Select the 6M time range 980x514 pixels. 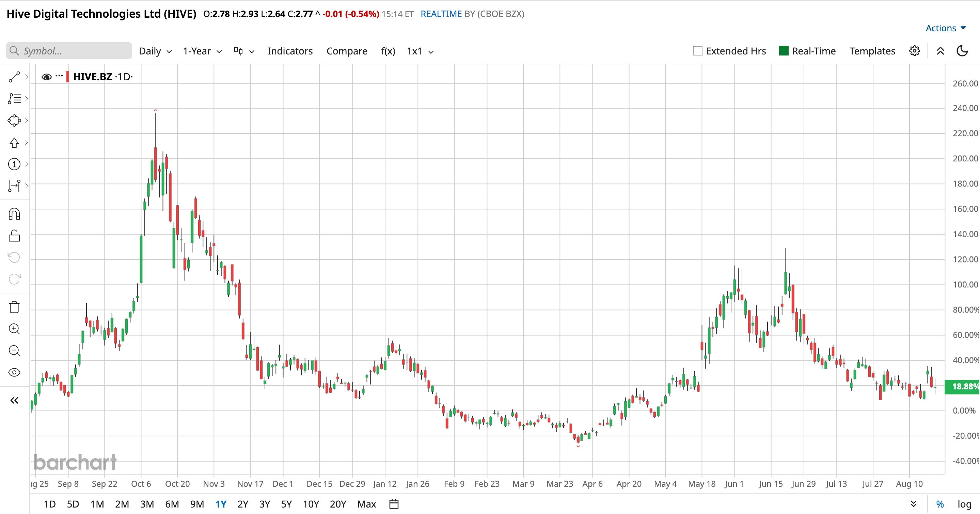tap(172, 504)
